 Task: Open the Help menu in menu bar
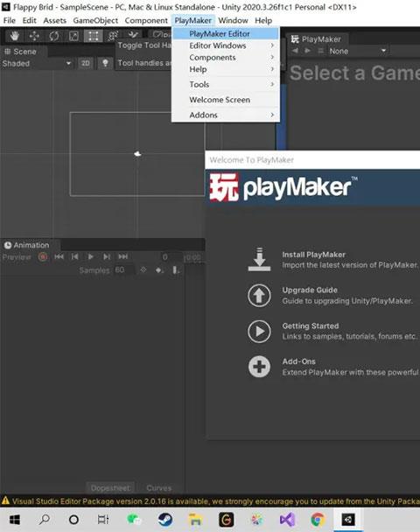[x=263, y=20]
